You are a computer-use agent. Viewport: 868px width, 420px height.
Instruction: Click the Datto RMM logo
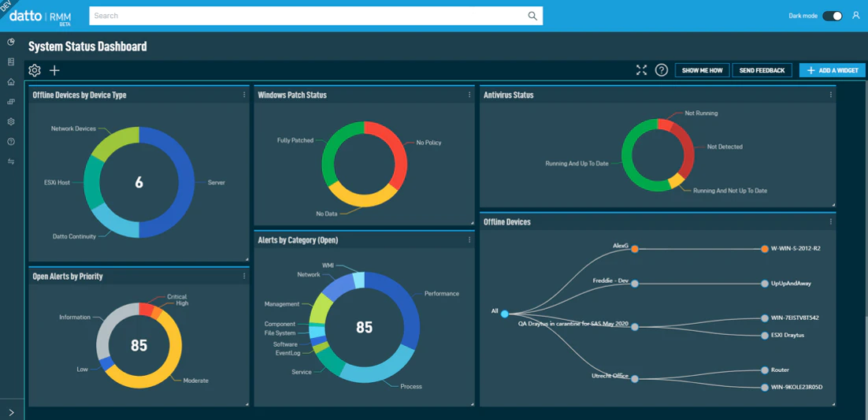[x=40, y=16]
